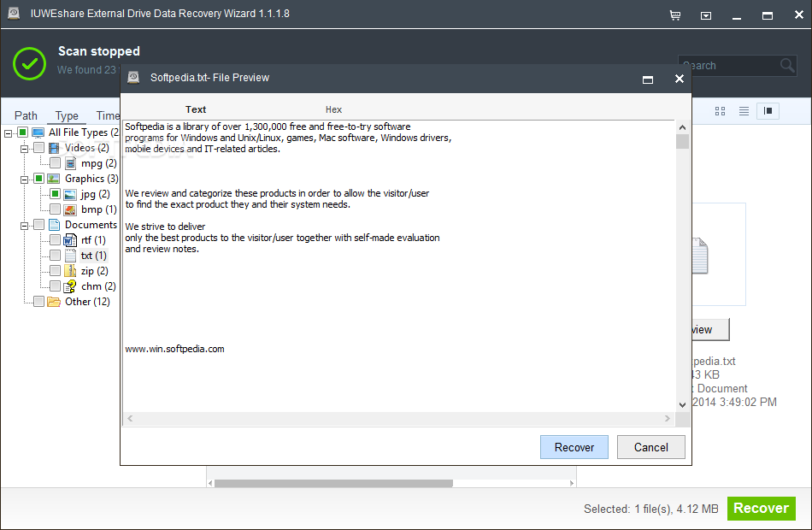This screenshot has height=530, width=812.
Task: Collapse the All File Types tree node
Action: [x=8, y=133]
